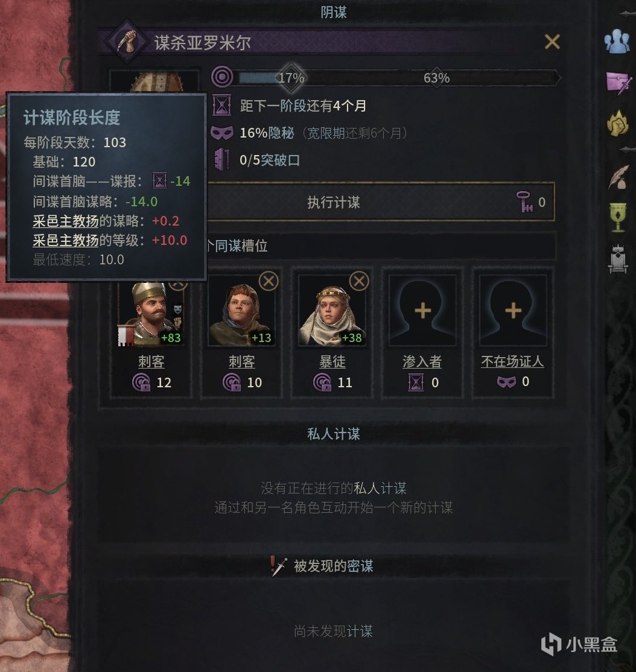
Task: Open the factions flaming fist icon
Action: click(x=617, y=123)
